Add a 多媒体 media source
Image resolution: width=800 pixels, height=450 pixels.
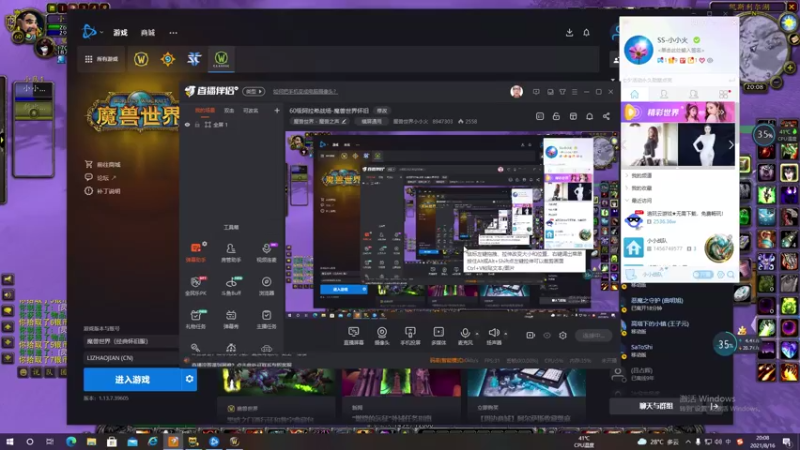pos(438,336)
